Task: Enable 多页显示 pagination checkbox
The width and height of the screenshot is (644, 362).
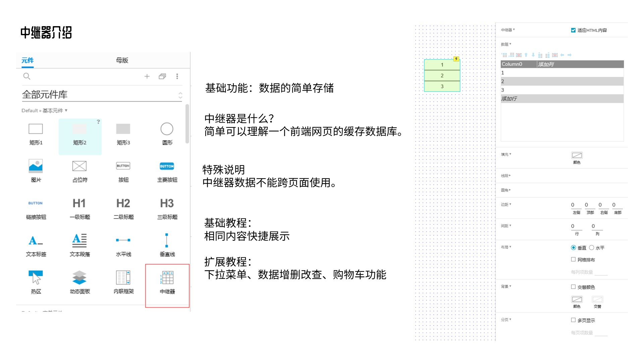Action: click(x=573, y=320)
